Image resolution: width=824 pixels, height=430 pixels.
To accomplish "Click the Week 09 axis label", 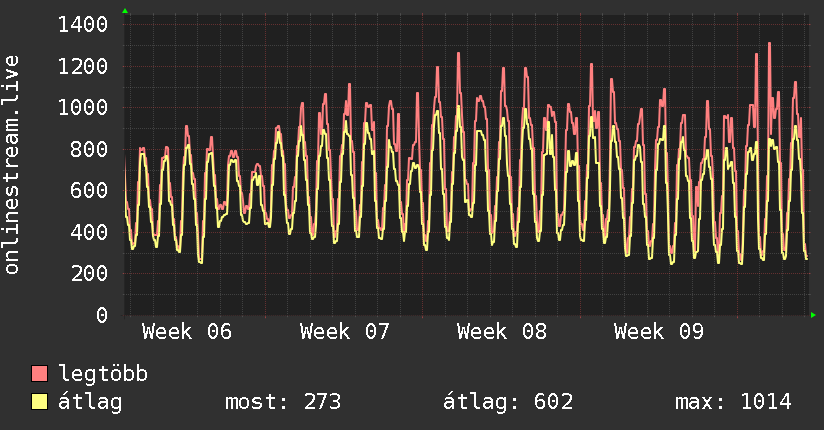I will 658,332.
